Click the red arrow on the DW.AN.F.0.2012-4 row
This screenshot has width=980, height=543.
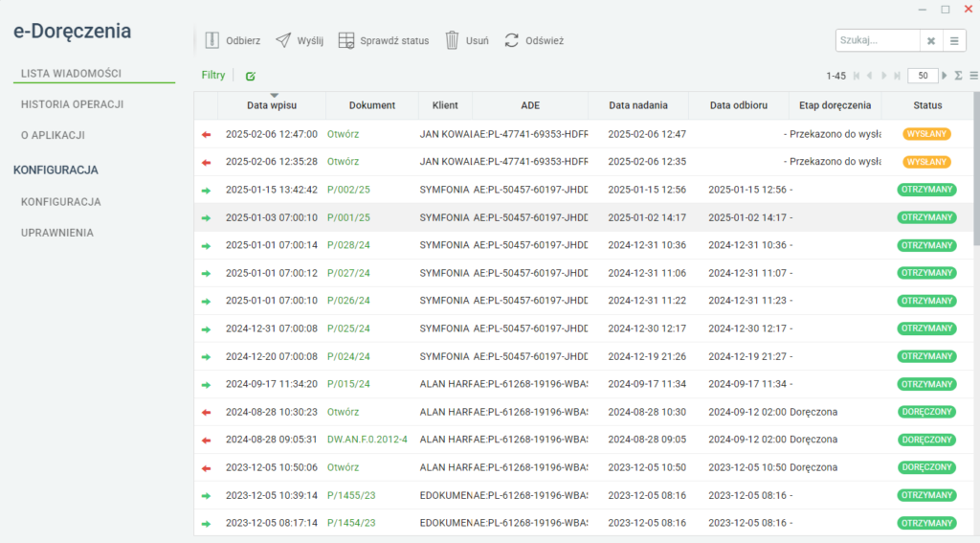click(207, 441)
